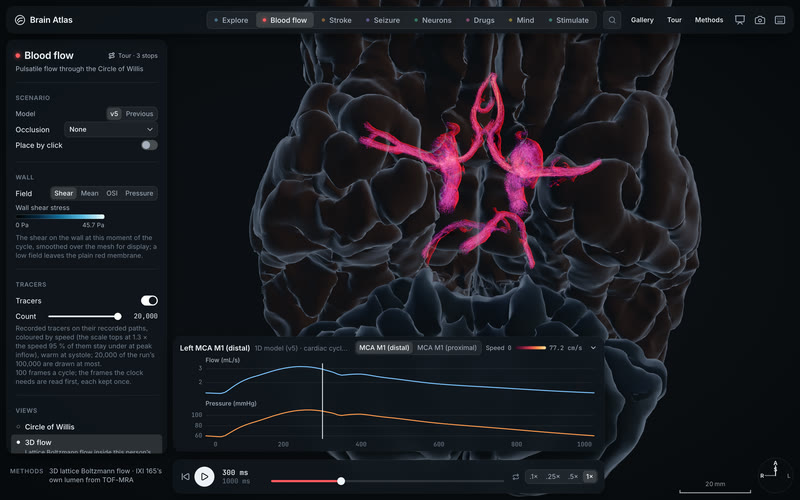Set playback speed to .1×
Viewport: 800px width, 500px height.
534,477
